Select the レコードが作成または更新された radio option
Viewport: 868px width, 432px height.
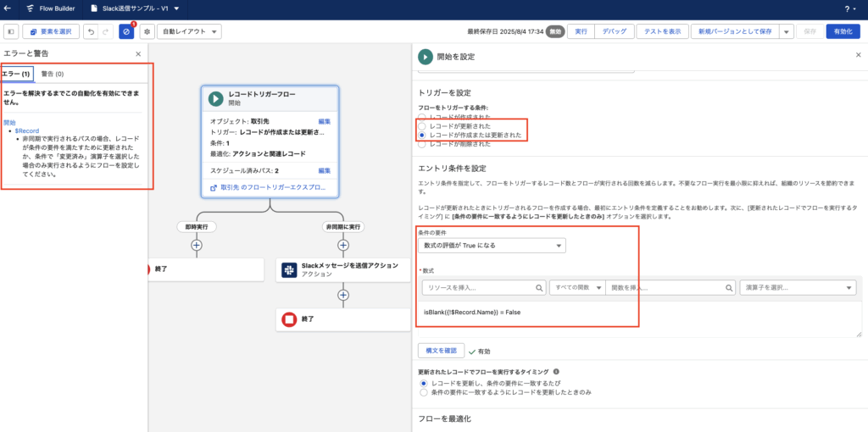point(423,135)
